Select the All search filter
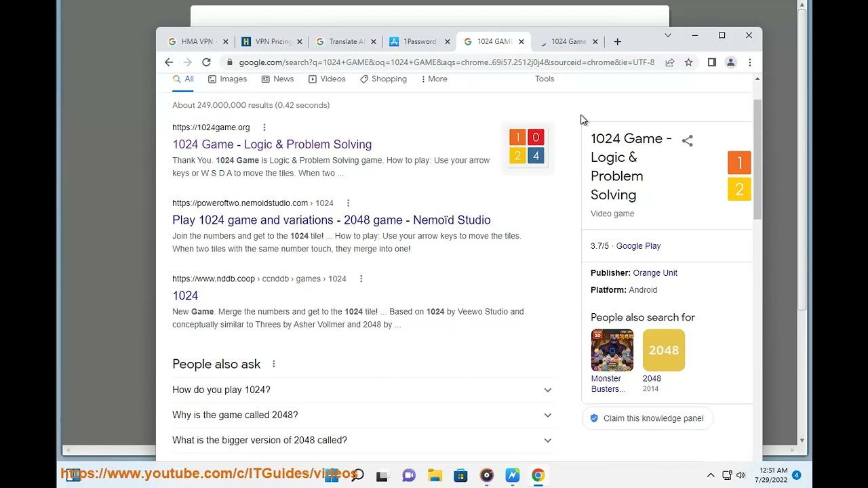 pyautogui.click(x=183, y=79)
